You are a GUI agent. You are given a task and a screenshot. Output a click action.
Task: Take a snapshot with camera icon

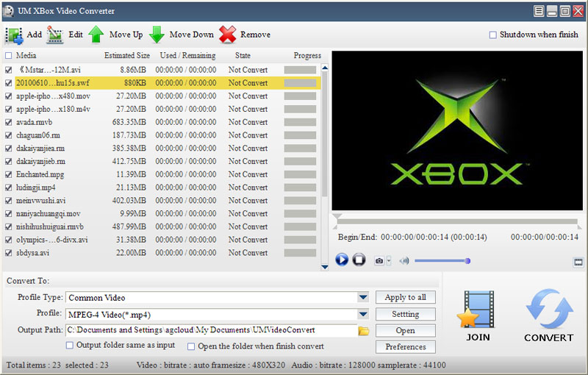point(379,260)
